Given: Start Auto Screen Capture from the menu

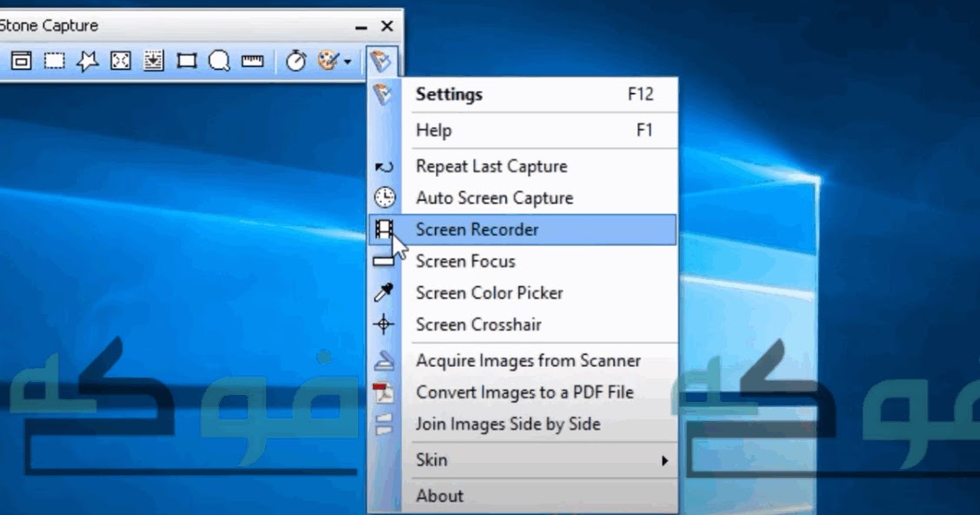Looking at the screenshot, I should coord(523,197).
